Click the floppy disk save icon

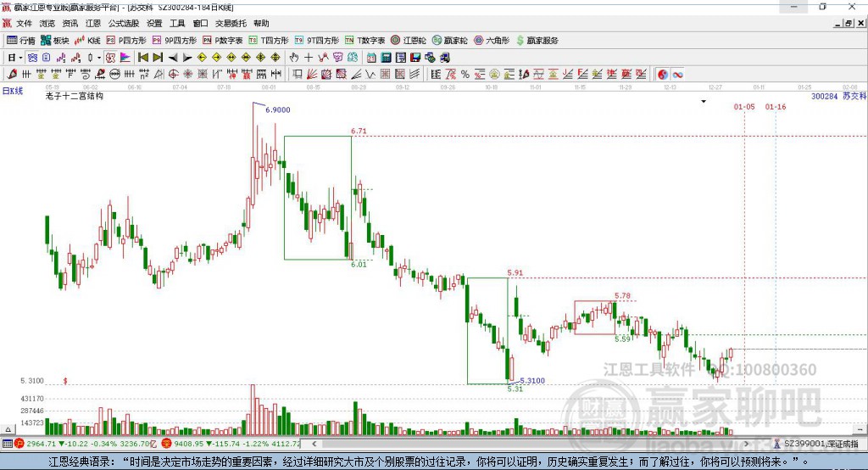(x=415, y=58)
